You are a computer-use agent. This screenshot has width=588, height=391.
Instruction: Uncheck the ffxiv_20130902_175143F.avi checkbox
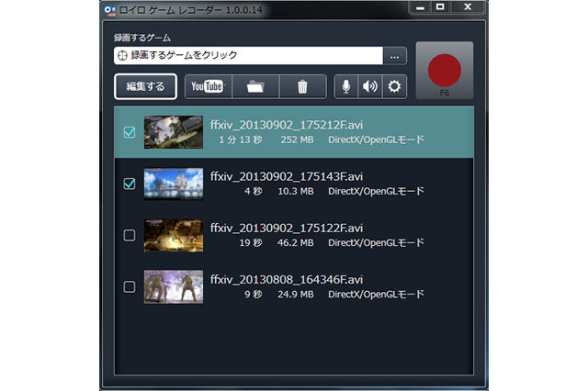(x=130, y=184)
